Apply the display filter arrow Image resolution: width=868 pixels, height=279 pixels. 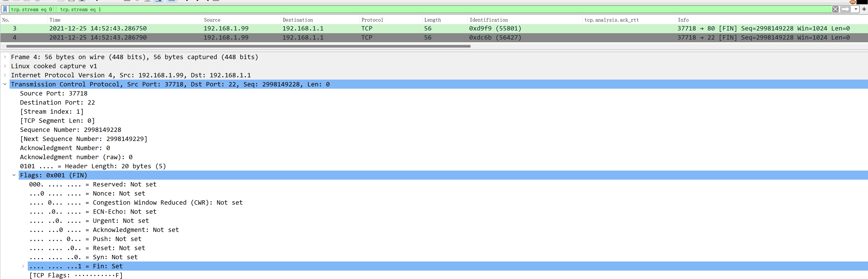coord(845,9)
